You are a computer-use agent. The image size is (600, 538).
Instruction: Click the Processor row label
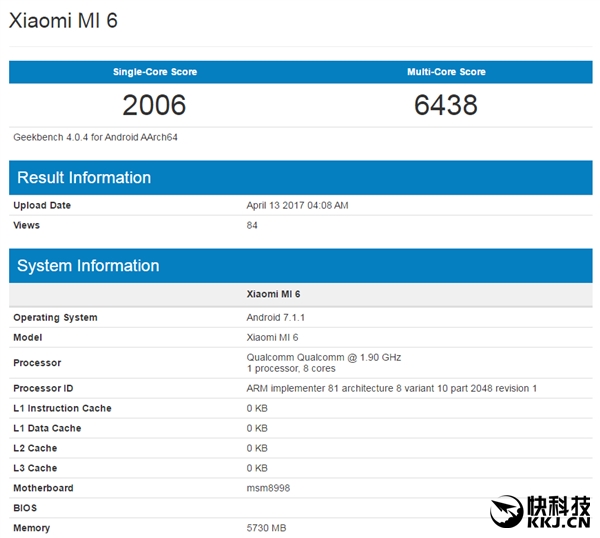(37, 363)
